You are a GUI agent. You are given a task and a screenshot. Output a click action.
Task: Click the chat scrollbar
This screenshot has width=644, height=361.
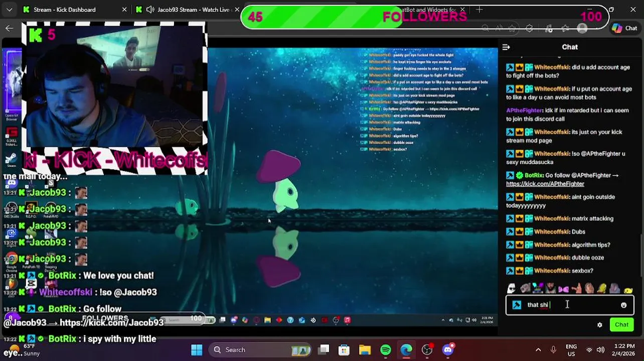[x=641, y=255]
